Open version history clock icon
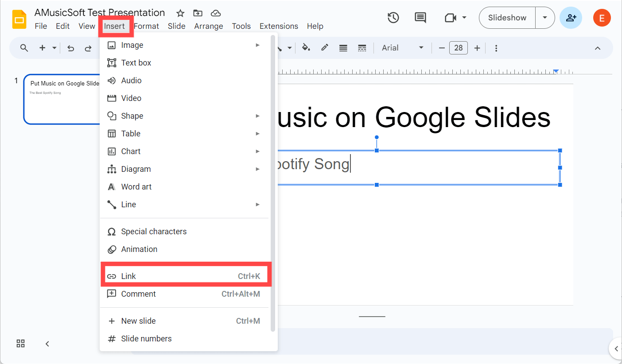622x364 pixels. [x=393, y=18]
